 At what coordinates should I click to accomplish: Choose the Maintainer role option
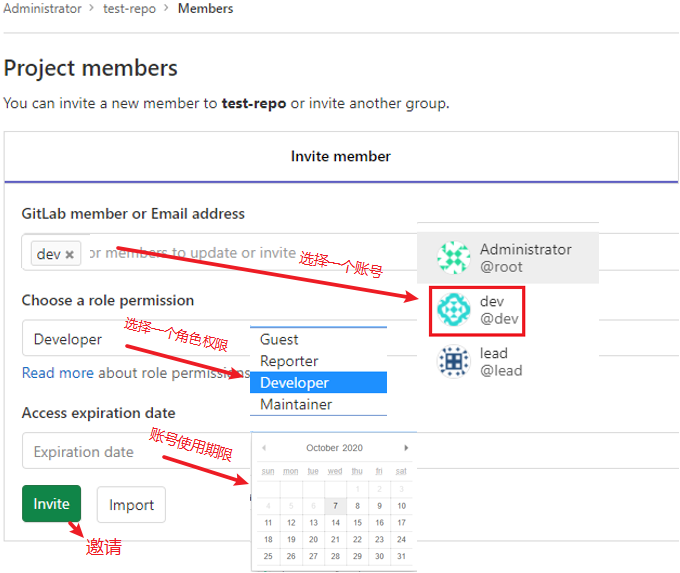[x=296, y=404]
